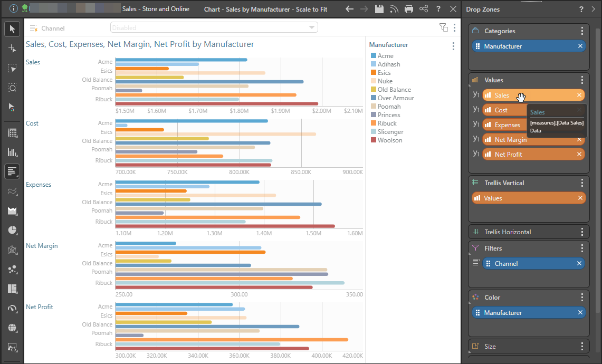Choose the pie chart visualization icon

pos(12,230)
